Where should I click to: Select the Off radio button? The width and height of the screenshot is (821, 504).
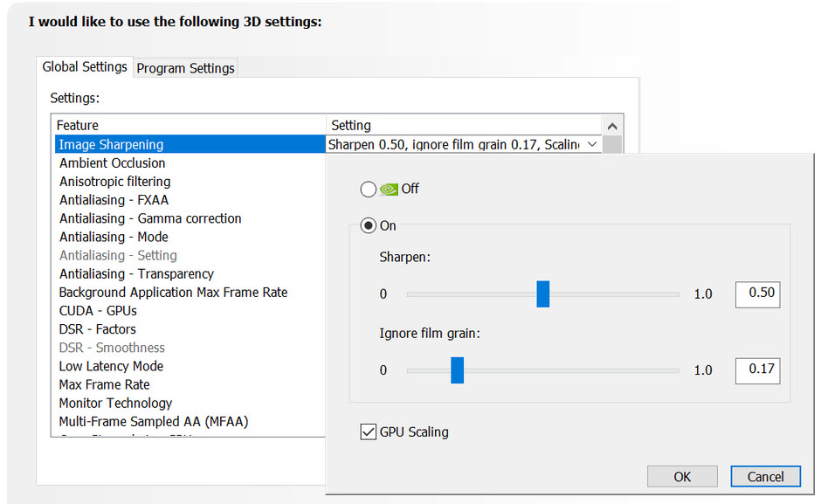[369, 189]
